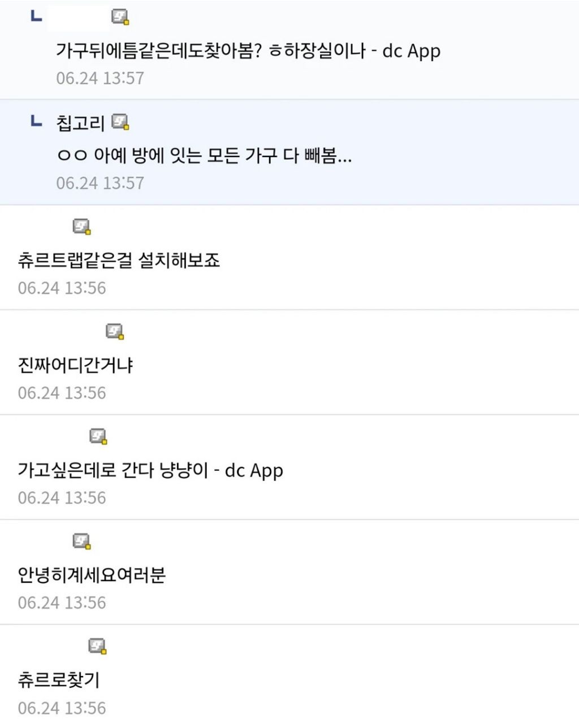The height and width of the screenshot is (728, 579).
Task: Click the reply arrow before the 칩고리 nickname
Action: coord(36,121)
